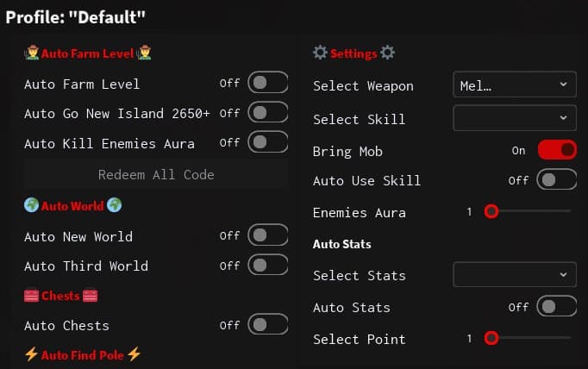Click the lightning icon left of Auto Find Pole
Viewport: 588px width, 369px height.
click(x=31, y=354)
